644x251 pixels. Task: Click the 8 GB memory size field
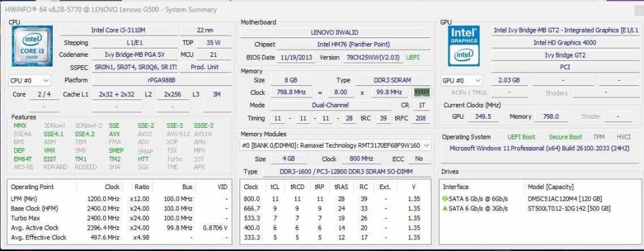pos(290,80)
